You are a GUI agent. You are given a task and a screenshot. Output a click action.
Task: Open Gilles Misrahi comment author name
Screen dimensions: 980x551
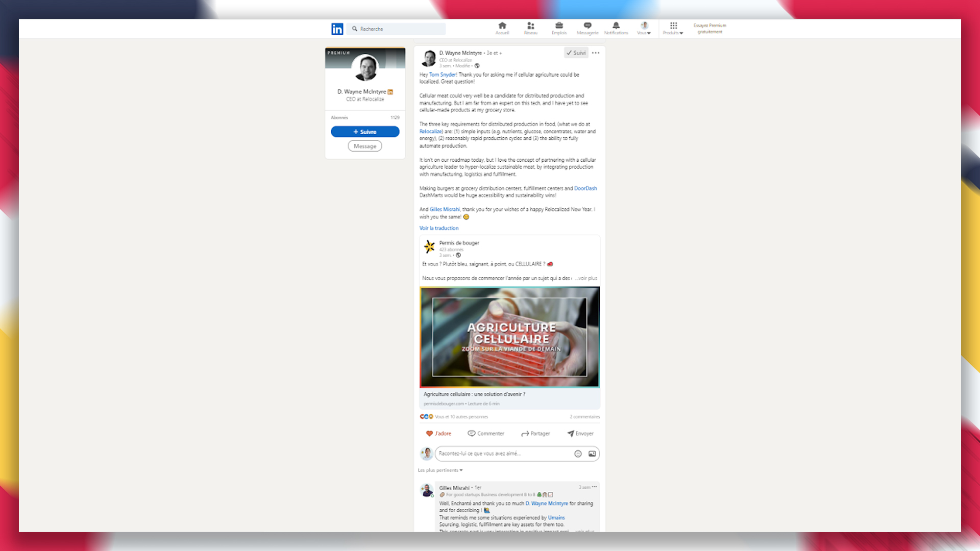click(454, 488)
